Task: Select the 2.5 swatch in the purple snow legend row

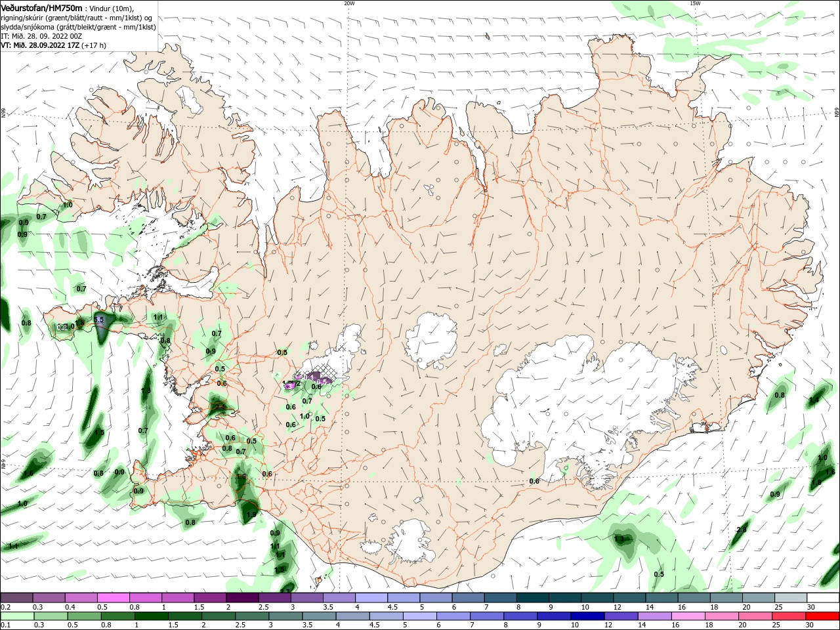Action: click(x=275, y=597)
